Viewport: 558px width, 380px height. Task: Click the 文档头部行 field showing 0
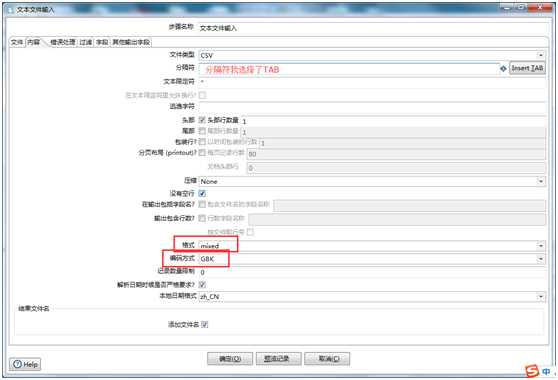pos(396,168)
